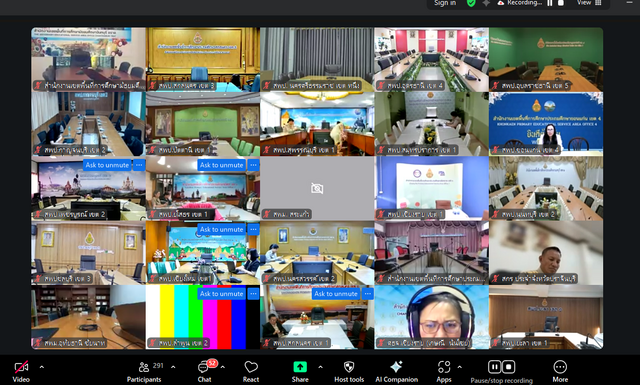Pause recording from the top bar
The image size is (640, 385).
click(x=550, y=3)
